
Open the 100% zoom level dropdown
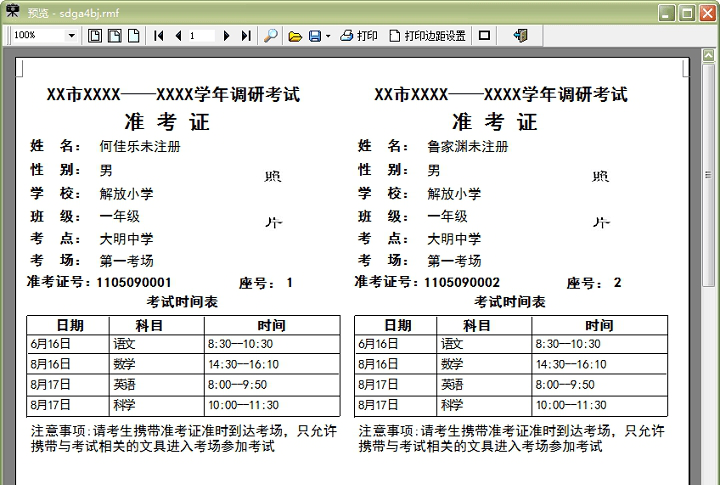(72, 35)
